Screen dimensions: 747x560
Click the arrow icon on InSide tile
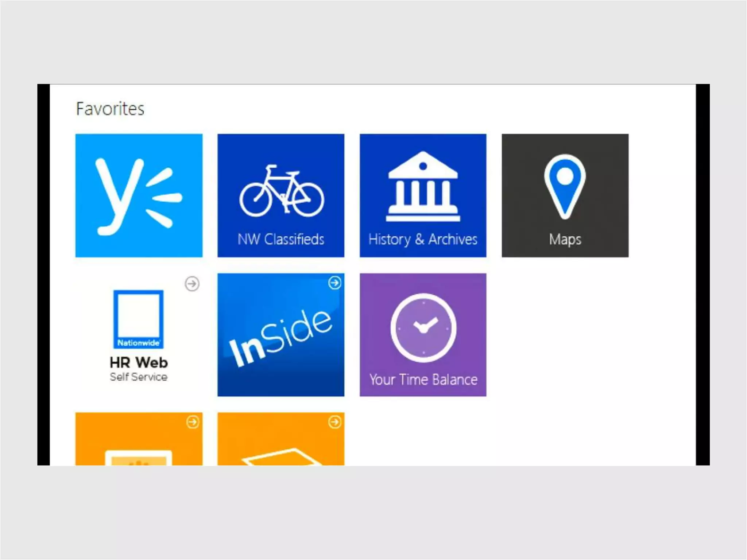(x=334, y=283)
